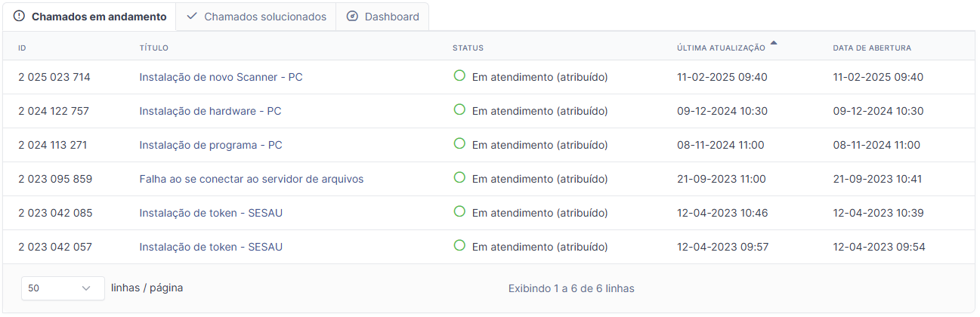Switch to the Chamados solucionados tab
This screenshot has width=980, height=317.
click(x=256, y=17)
